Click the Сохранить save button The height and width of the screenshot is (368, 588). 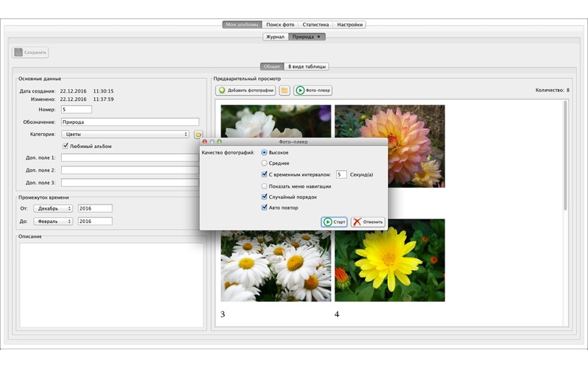coord(30,52)
